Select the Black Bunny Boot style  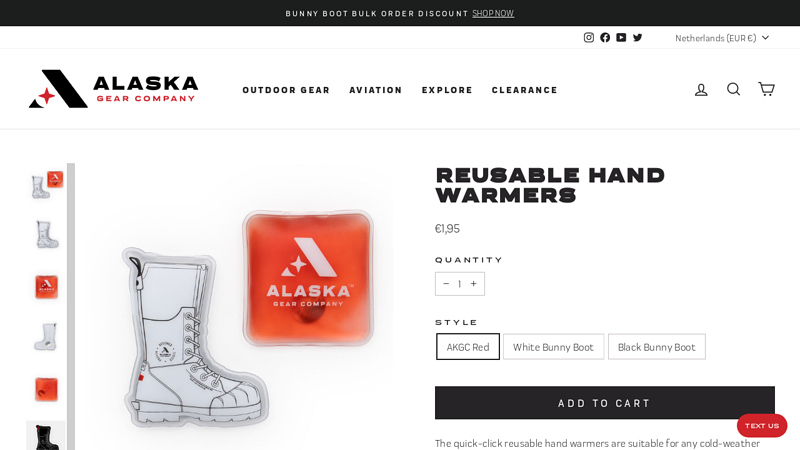[657, 347]
